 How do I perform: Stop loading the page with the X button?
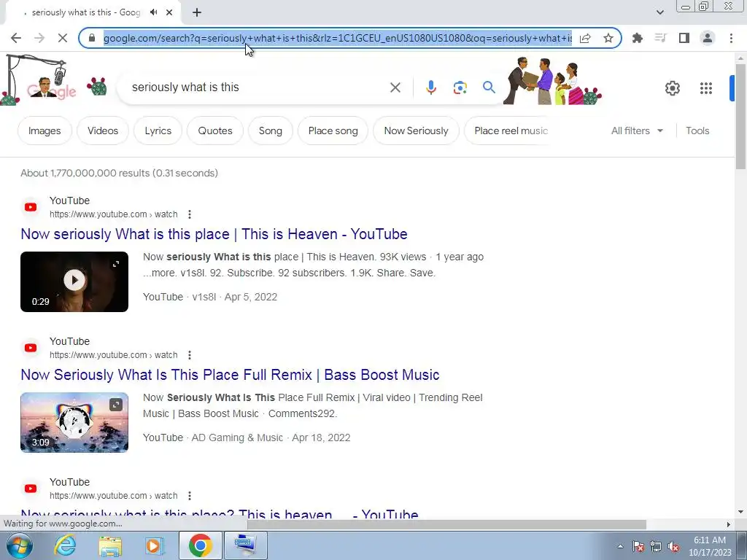click(x=63, y=38)
